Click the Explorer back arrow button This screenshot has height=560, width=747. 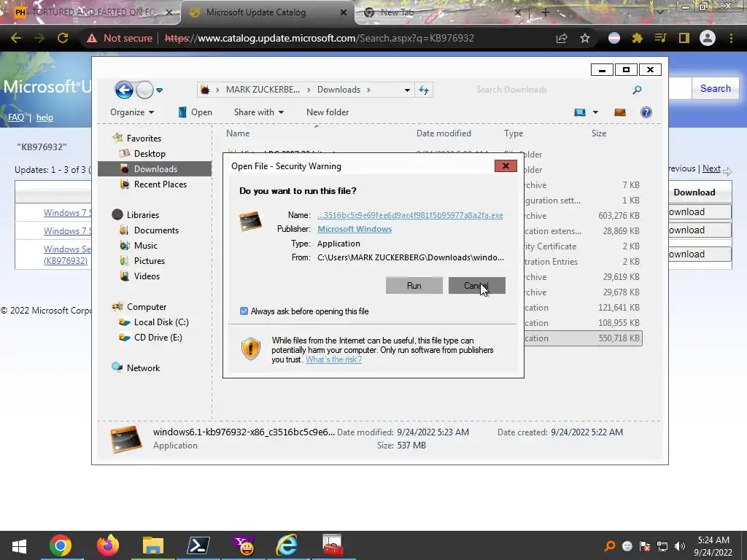(x=124, y=90)
